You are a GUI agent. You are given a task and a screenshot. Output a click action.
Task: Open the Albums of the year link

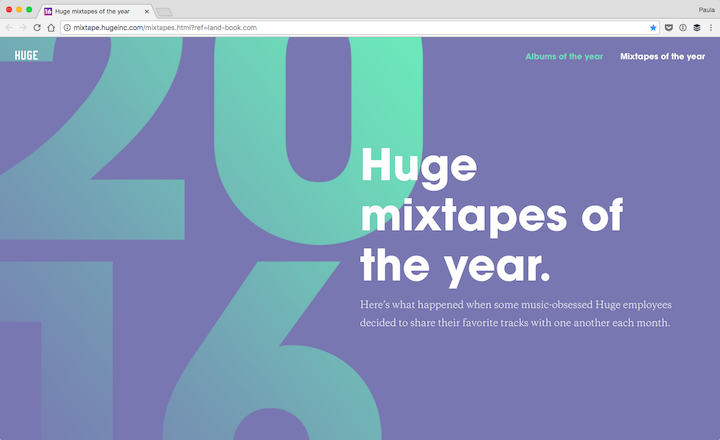[564, 56]
